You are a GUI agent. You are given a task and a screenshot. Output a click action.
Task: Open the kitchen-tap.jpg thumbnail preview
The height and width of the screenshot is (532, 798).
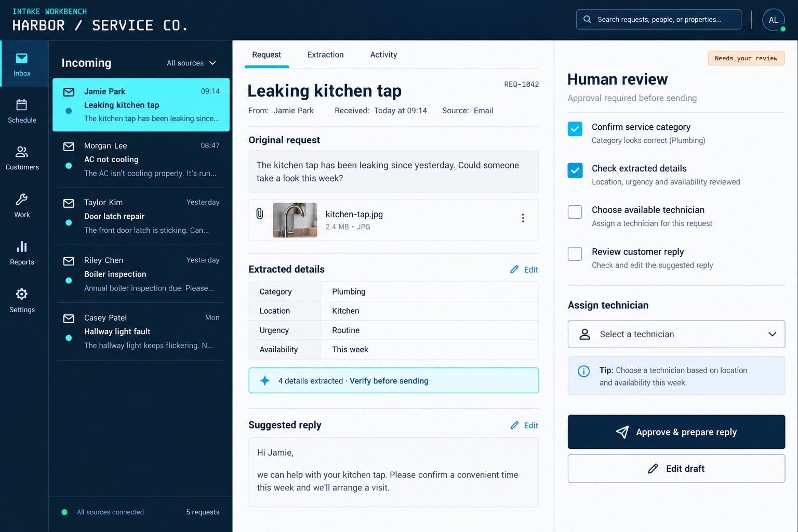pyautogui.click(x=295, y=220)
